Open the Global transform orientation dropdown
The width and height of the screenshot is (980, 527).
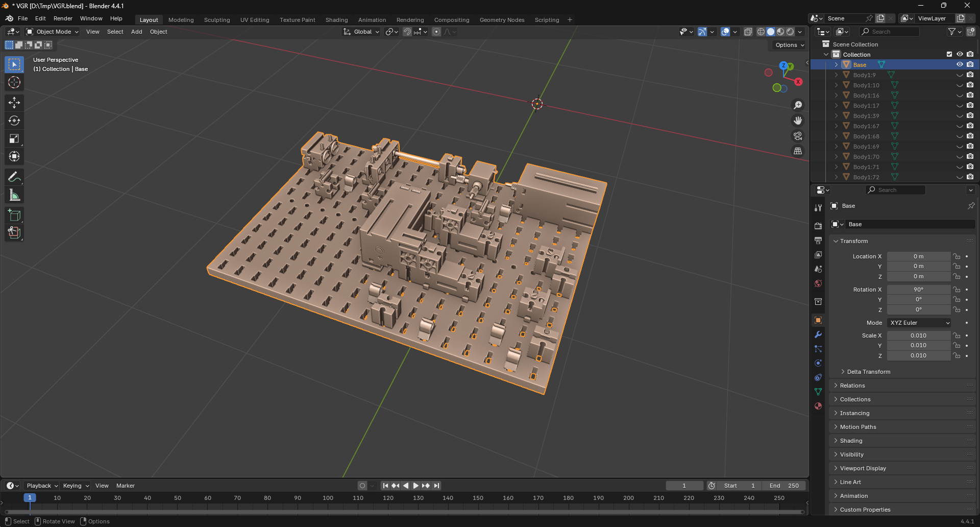click(x=361, y=32)
